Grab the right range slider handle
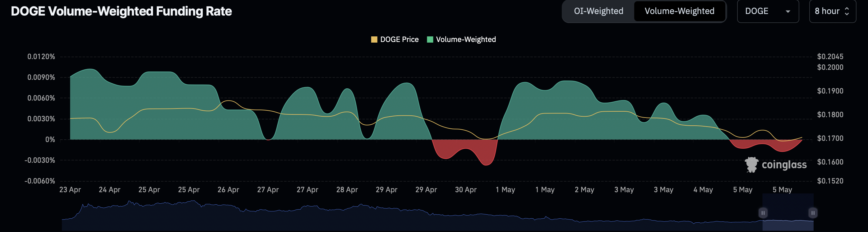The image size is (868, 232). pyautogui.click(x=813, y=213)
